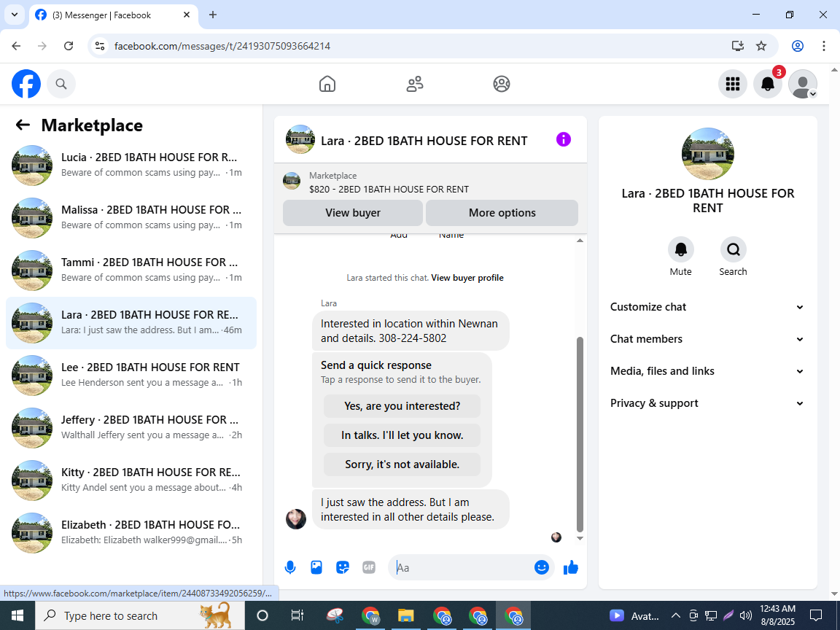Select the Messenger | Facebook tab
This screenshot has width=840, height=630.
pos(114,15)
